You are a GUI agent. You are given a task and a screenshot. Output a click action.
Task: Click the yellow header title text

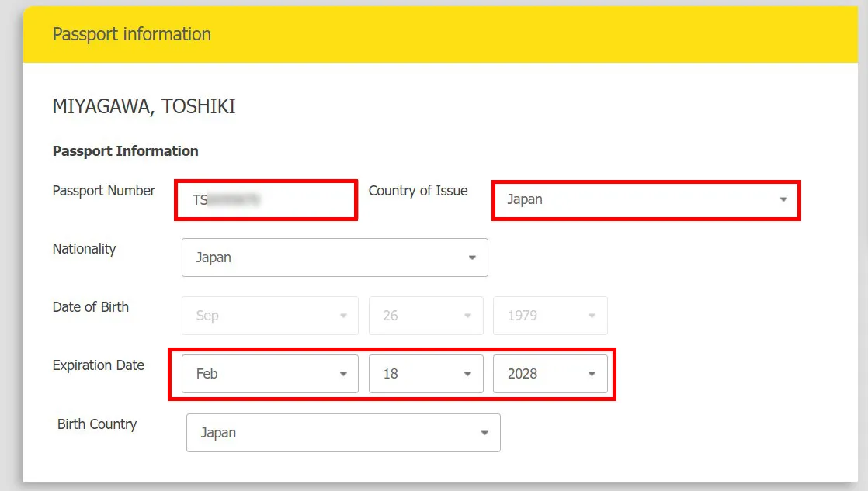point(132,34)
